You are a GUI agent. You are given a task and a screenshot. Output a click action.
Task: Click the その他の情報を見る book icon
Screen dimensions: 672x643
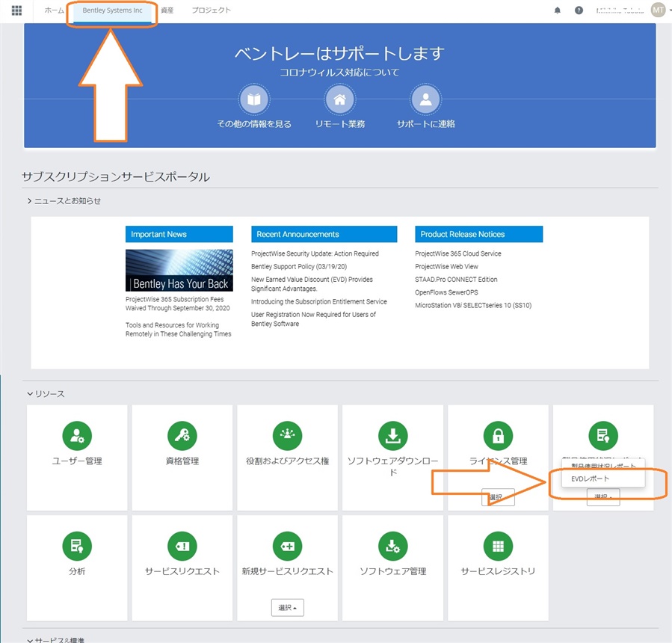point(254,99)
